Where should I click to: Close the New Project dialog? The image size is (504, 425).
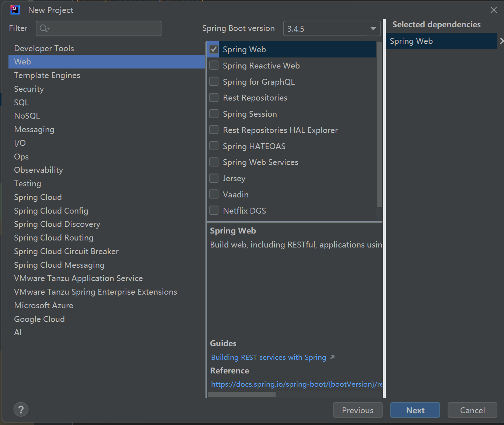(494, 10)
